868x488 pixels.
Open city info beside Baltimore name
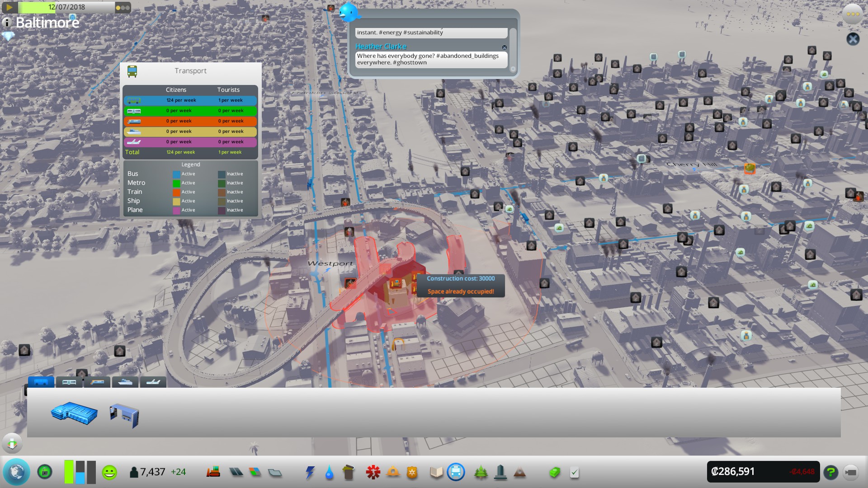click(6, 23)
